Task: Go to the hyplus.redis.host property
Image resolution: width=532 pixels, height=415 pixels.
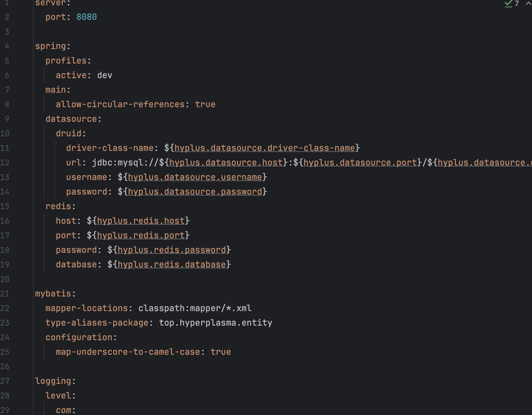Action: click(141, 221)
